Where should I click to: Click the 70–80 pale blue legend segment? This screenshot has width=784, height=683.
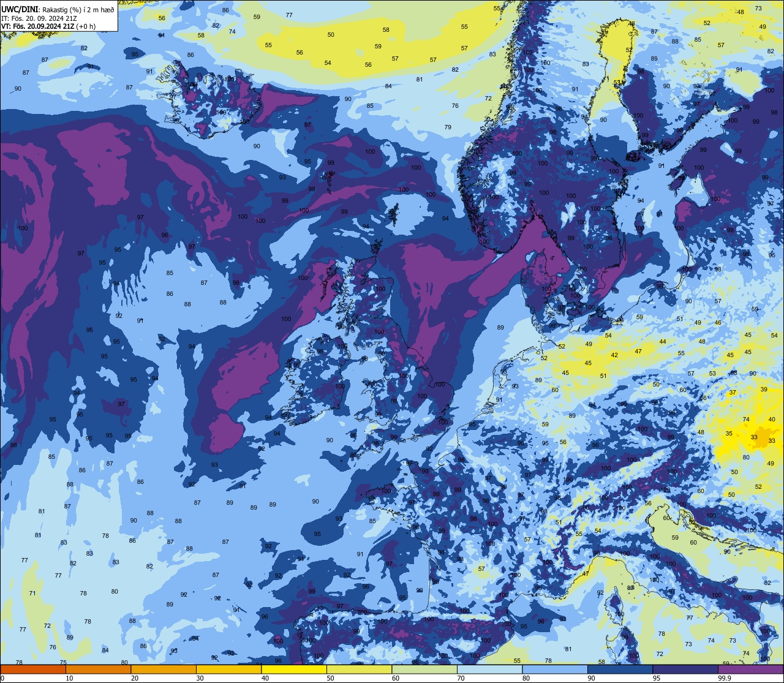coord(489,669)
